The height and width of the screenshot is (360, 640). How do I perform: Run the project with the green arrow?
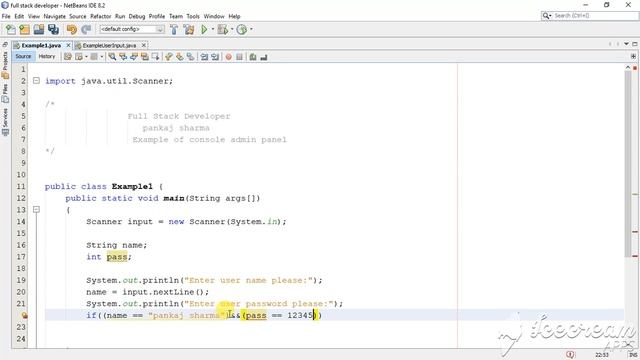point(204,29)
